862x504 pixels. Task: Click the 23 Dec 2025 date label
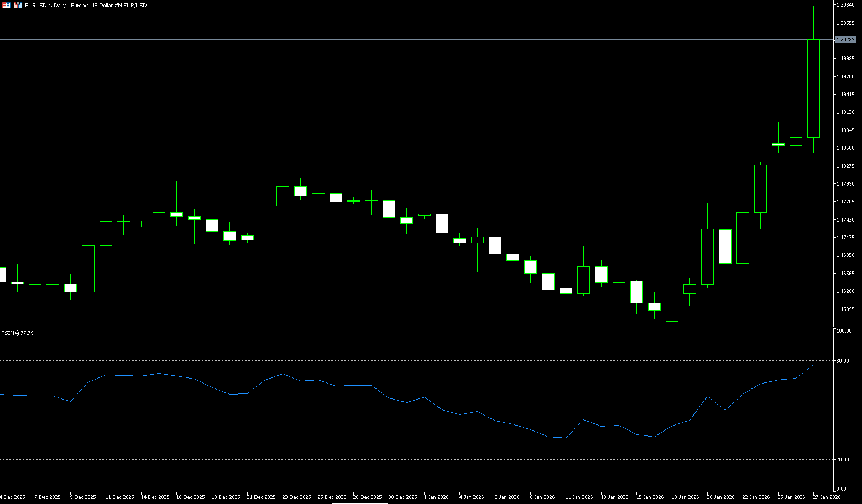coord(296,497)
